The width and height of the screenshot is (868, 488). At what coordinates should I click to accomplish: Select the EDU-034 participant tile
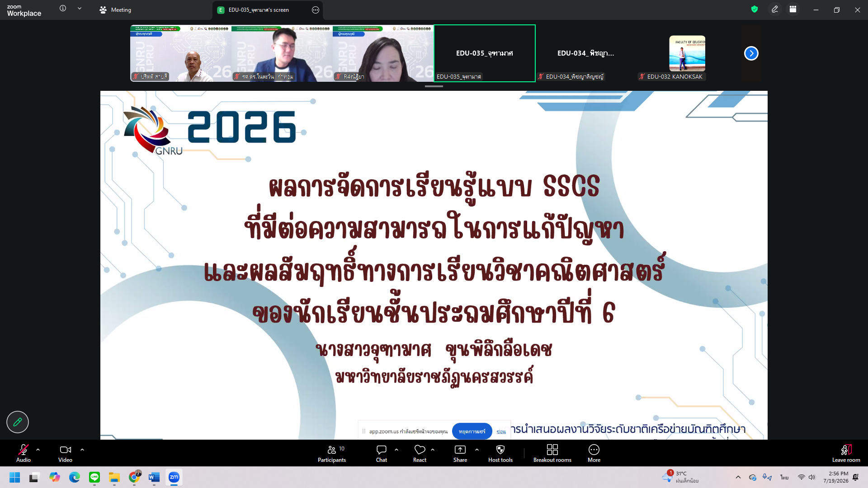coord(586,53)
